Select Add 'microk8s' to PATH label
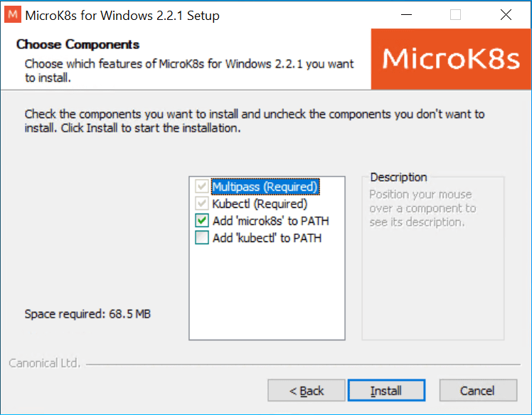532x415 pixels. [x=271, y=221]
